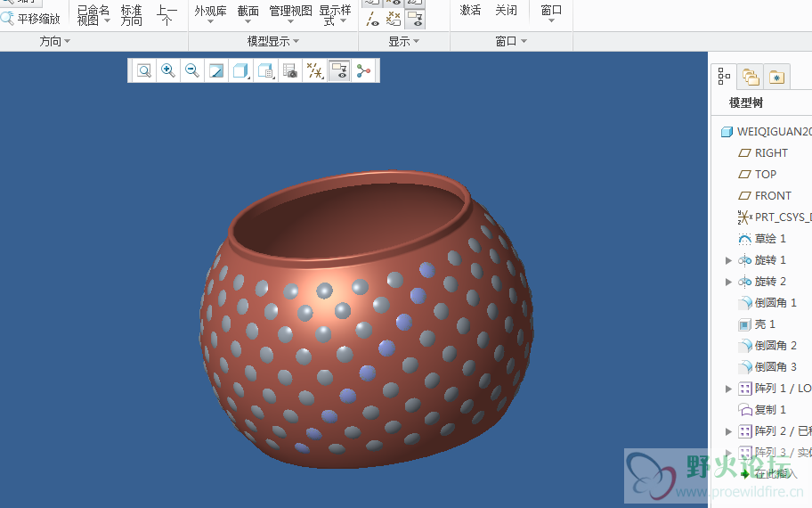
Task: Open the saved orientations icon
Action: pyautogui.click(x=265, y=71)
